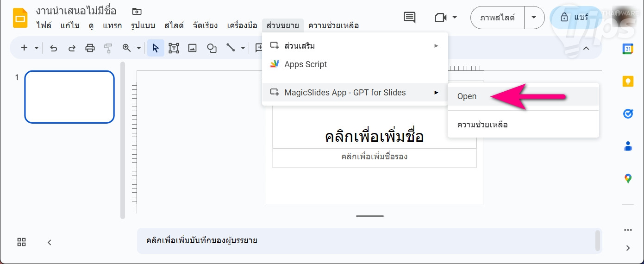Click the title placeholder คลิกเพื่อเพิ่มชื่อ
This screenshot has width=644, height=264.
click(x=375, y=136)
